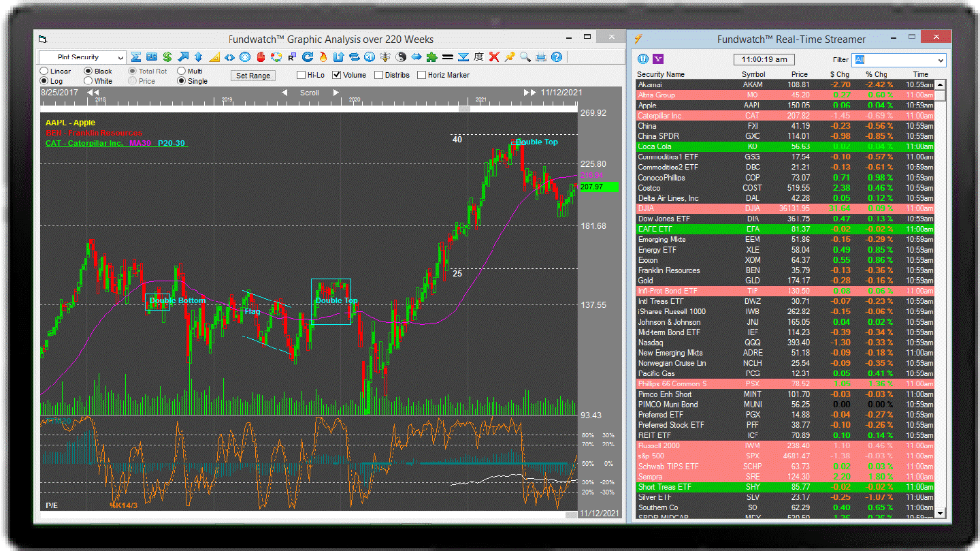The height and width of the screenshot is (551, 980).
Task: Click the blue refresh arrow icon
Action: coord(307,57)
